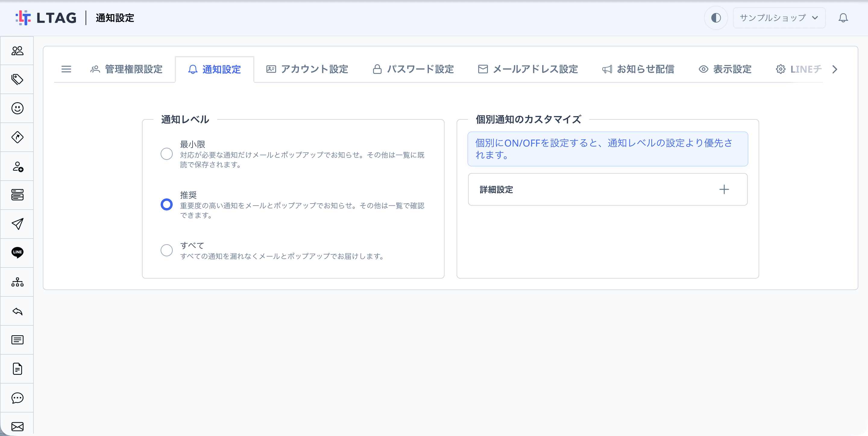Click the すべて option label

click(192, 245)
